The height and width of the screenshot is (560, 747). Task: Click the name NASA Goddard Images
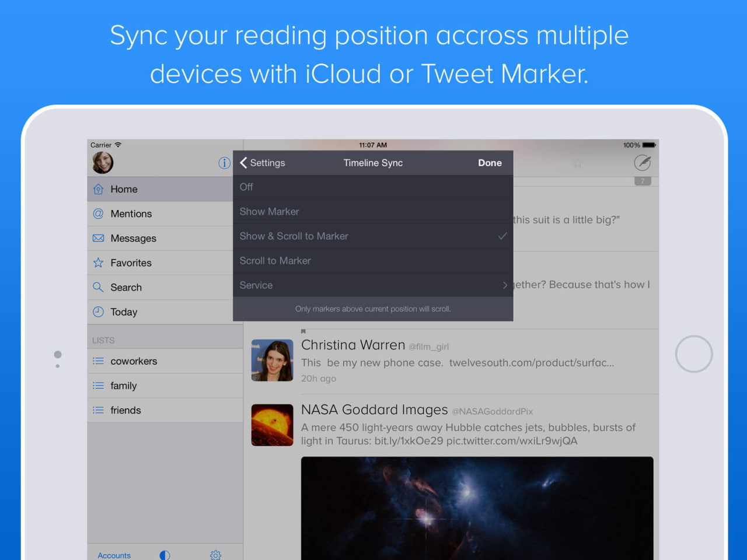click(x=374, y=409)
